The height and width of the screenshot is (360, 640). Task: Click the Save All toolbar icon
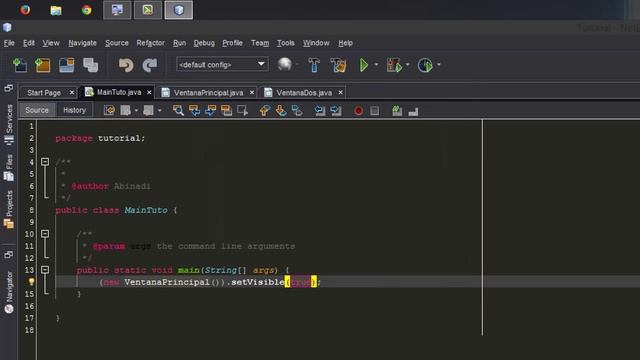pyautogui.click(x=90, y=65)
